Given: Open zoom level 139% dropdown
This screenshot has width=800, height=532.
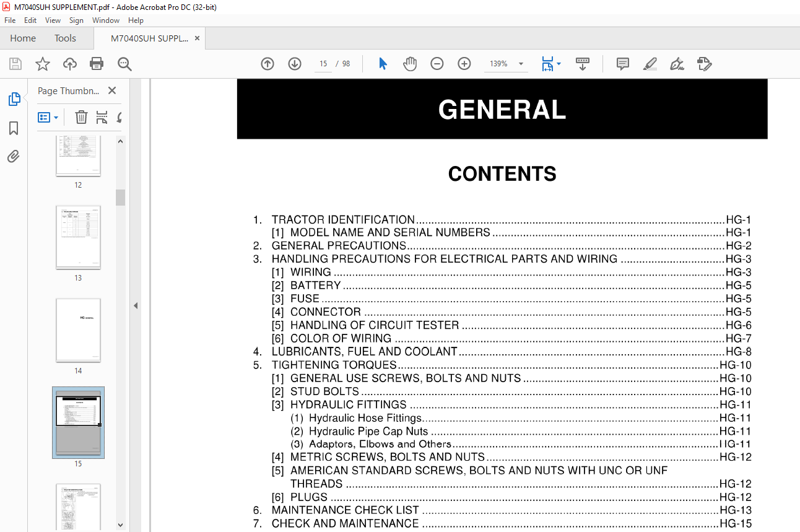Looking at the screenshot, I should [521, 64].
